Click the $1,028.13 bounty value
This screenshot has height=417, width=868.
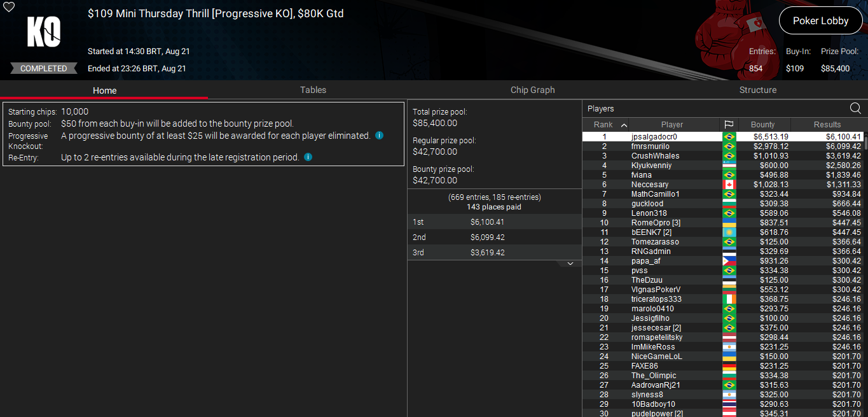pos(771,185)
